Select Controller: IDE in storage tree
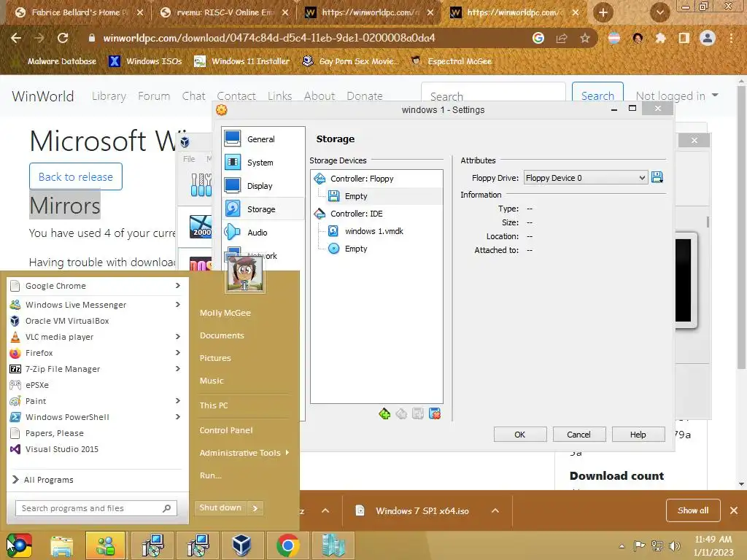This screenshot has height=560, width=747. click(376, 214)
